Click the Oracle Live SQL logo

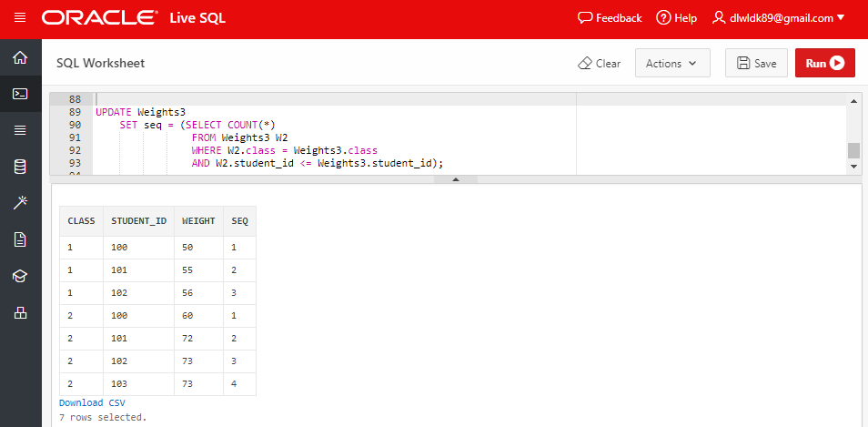(x=134, y=17)
